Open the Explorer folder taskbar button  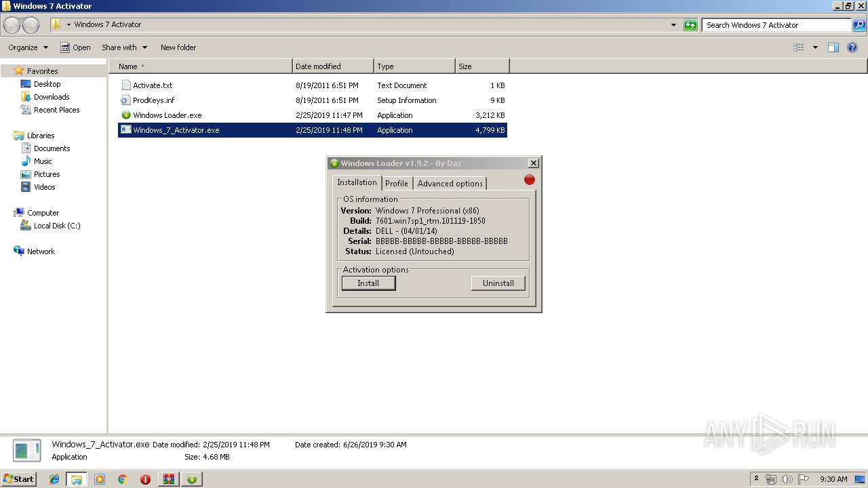pyautogui.click(x=77, y=479)
